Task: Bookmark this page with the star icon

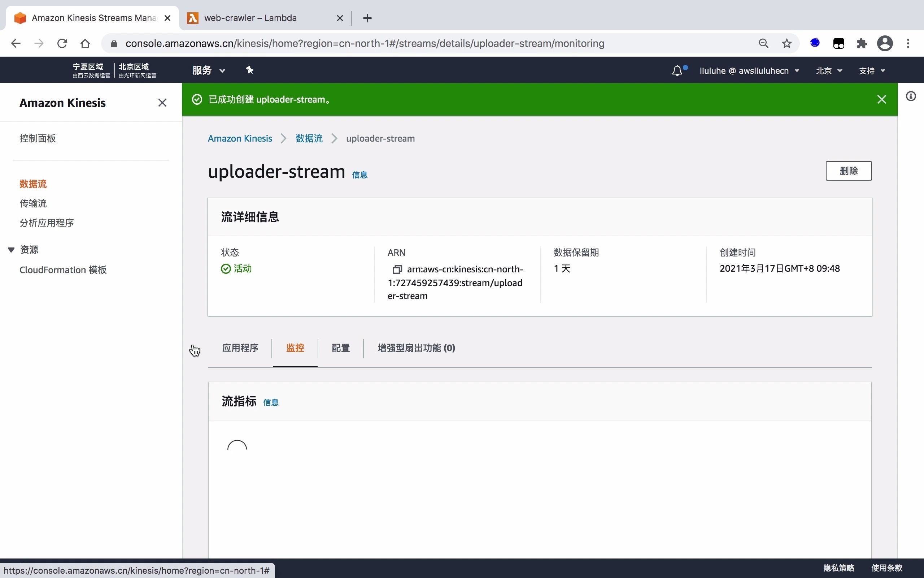Action: [x=786, y=44]
